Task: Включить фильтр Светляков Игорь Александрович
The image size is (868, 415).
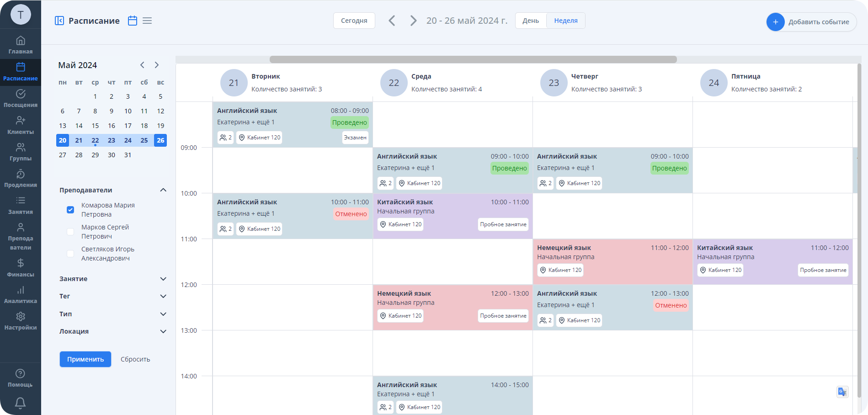Action: pyautogui.click(x=70, y=254)
